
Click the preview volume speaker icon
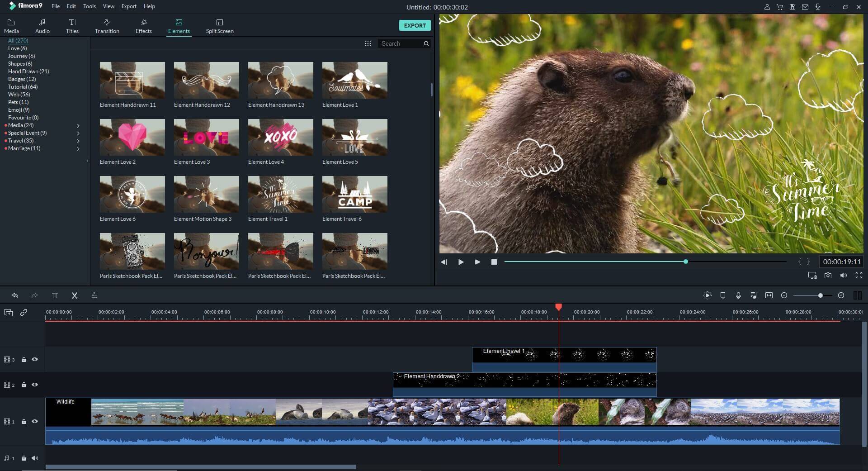coord(843,275)
